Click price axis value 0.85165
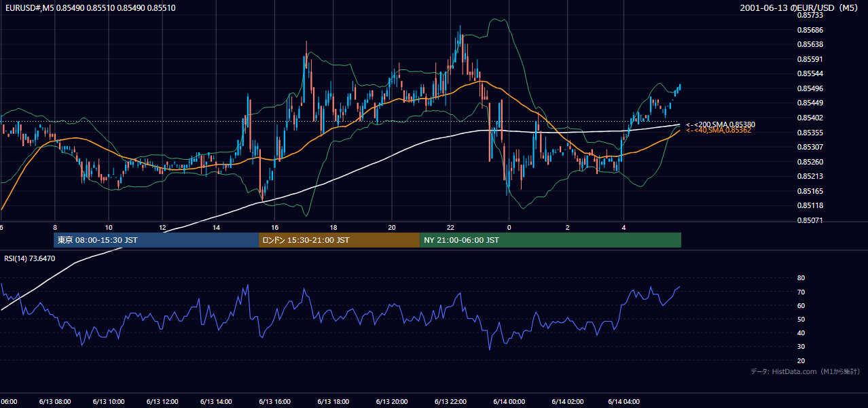The height and width of the screenshot is (408, 868). coord(810,191)
